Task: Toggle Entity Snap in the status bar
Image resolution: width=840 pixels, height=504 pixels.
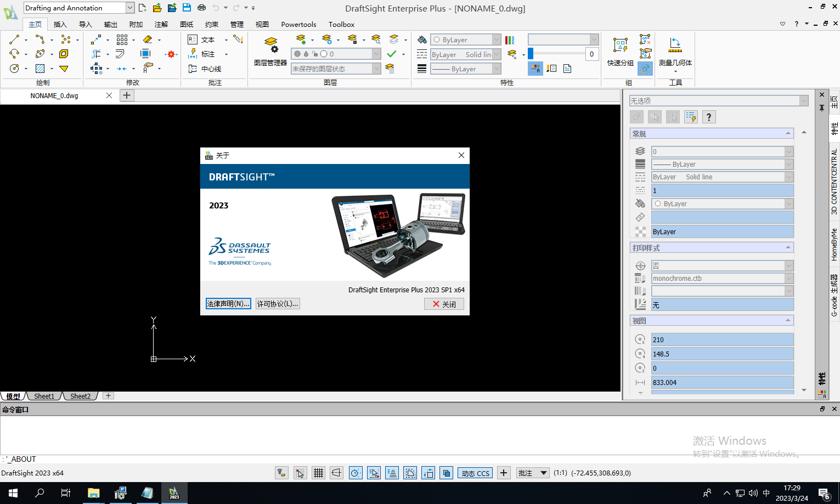Action: (x=374, y=473)
